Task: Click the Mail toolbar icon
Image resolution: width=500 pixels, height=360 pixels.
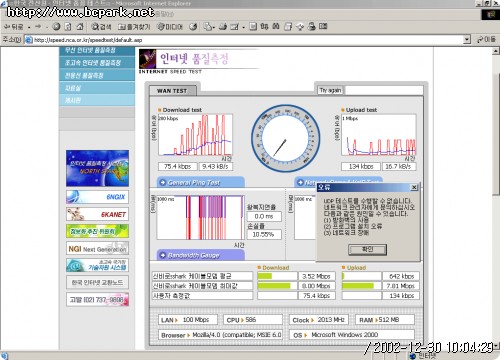Action: click(x=209, y=27)
